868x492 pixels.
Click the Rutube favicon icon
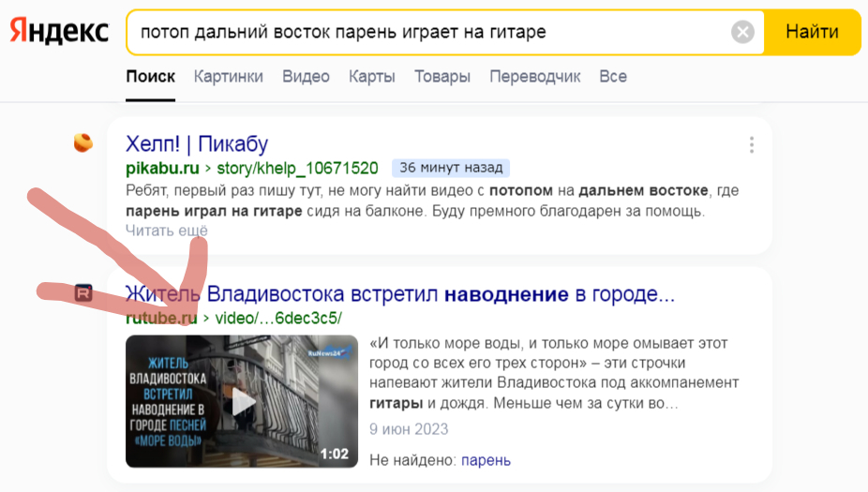[x=83, y=292]
